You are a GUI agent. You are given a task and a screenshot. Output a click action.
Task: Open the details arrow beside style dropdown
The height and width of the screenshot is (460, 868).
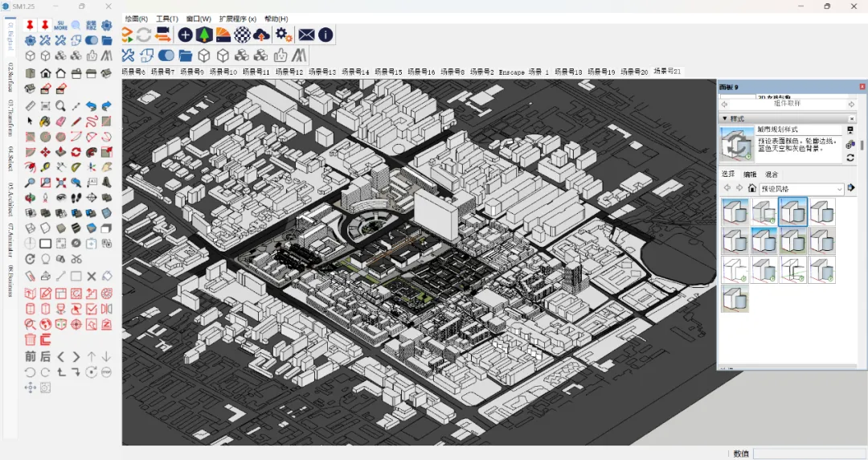pos(851,188)
